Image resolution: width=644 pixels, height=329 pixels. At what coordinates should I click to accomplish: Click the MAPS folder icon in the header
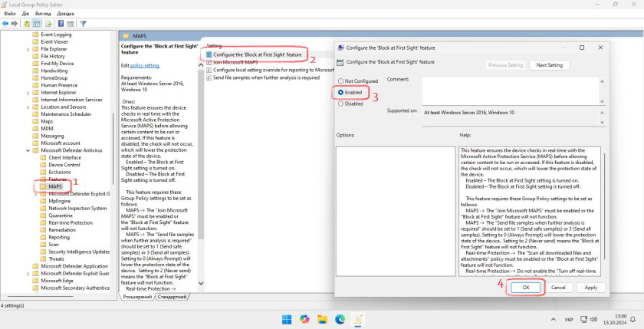pos(126,36)
